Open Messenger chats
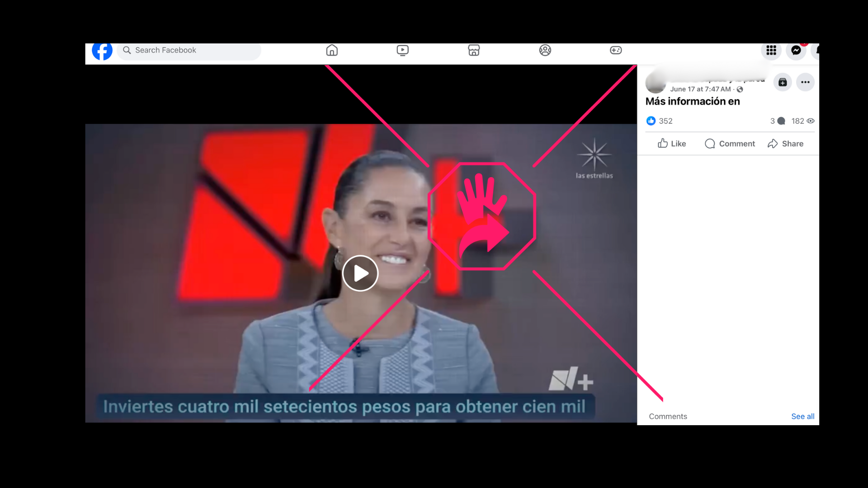This screenshot has width=868, height=488. point(796,50)
